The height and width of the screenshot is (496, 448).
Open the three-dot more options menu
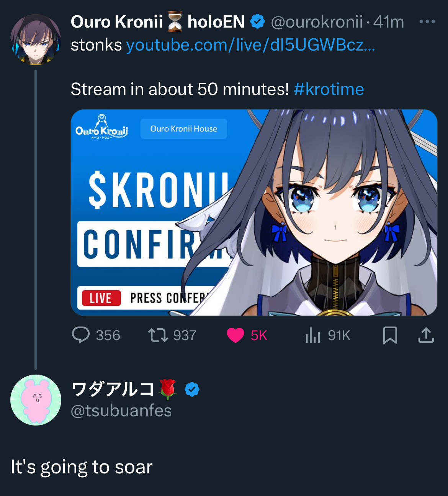[427, 21]
